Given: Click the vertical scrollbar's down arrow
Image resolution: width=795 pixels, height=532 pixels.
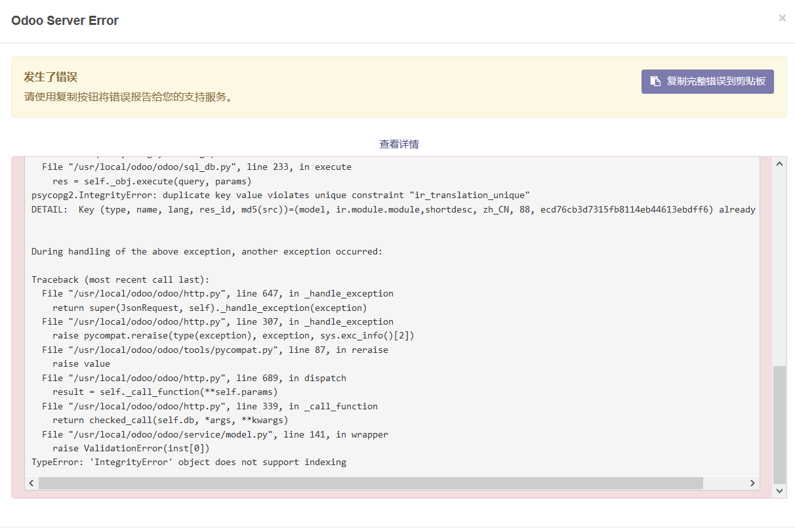Looking at the screenshot, I should [779, 490].
